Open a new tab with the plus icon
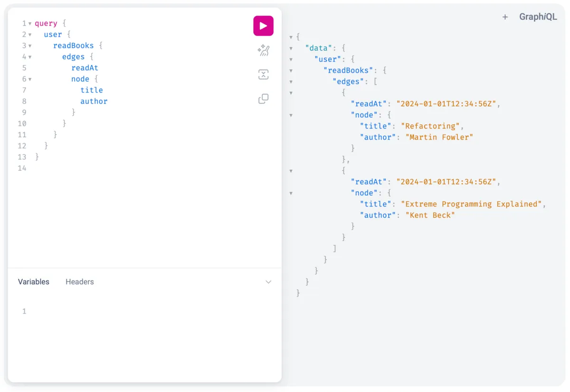Screen dimensions: 570x392 [x=505, y=17]
